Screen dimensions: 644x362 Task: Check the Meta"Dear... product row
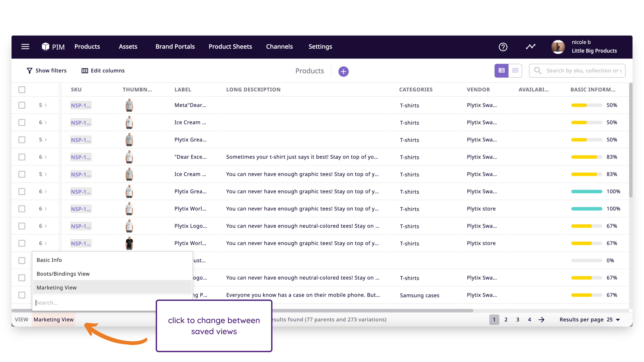coord(22,105)
